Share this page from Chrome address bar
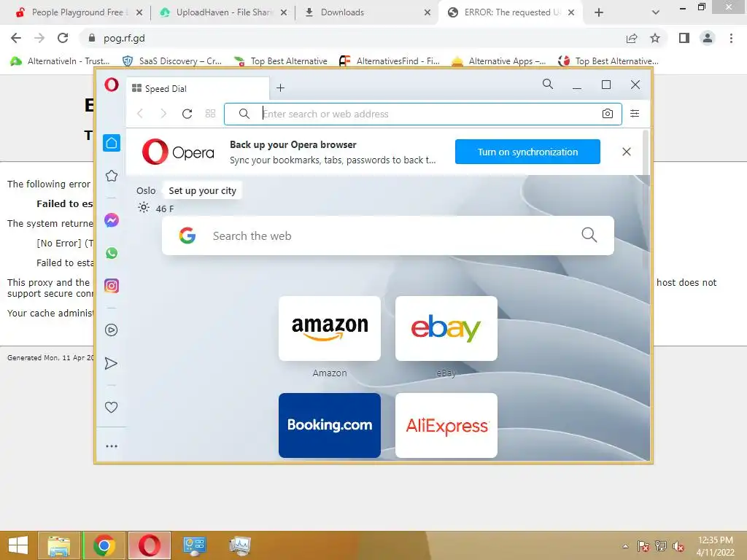 point(632,38)
